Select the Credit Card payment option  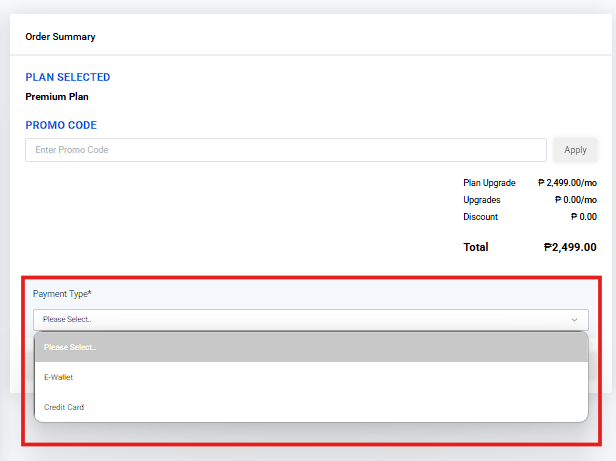click(x=63, y=407)
